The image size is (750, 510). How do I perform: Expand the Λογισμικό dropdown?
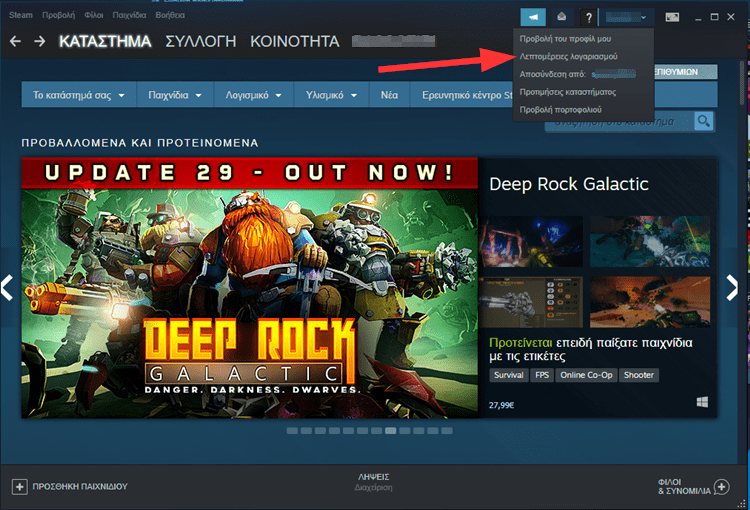254,95
